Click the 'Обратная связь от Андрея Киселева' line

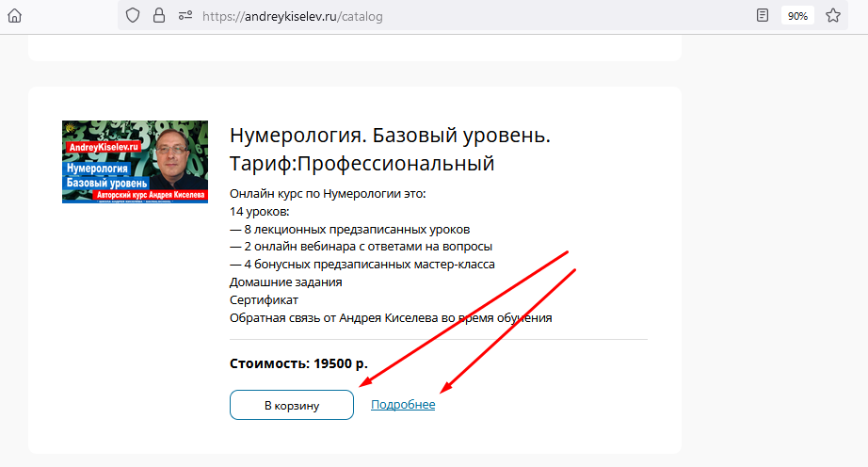pyautogui.click(x=391, y=318)
